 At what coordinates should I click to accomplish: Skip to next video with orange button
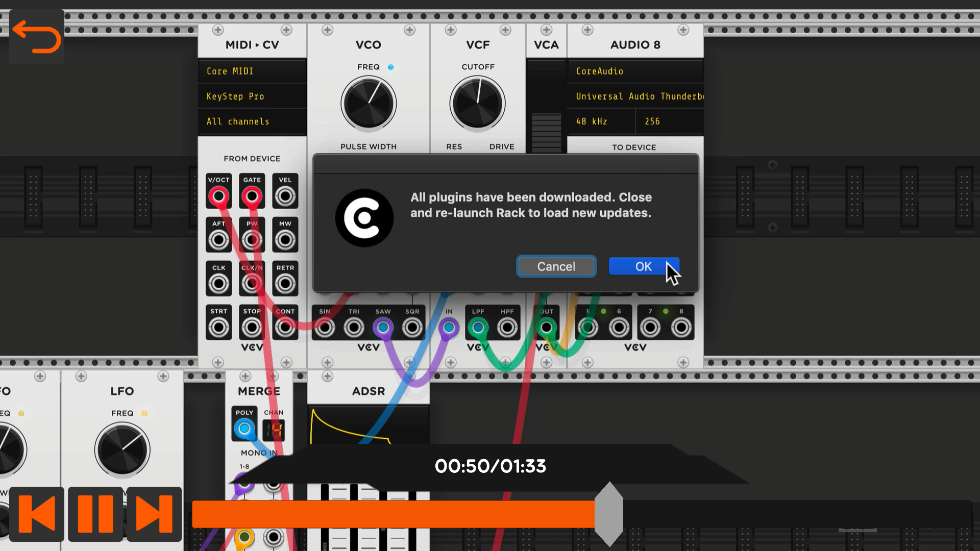(154, 514)
